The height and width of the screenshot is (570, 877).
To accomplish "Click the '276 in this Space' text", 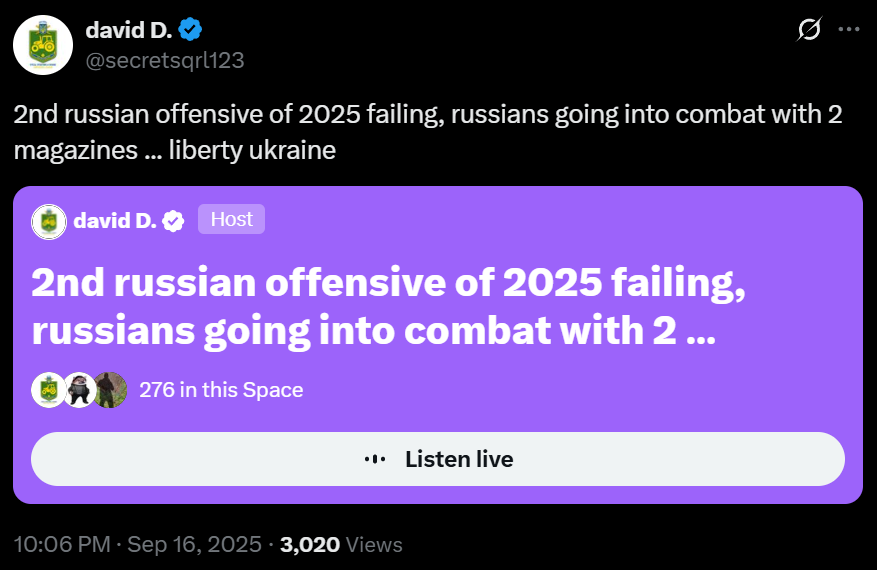I will click(x=221, y=390).
